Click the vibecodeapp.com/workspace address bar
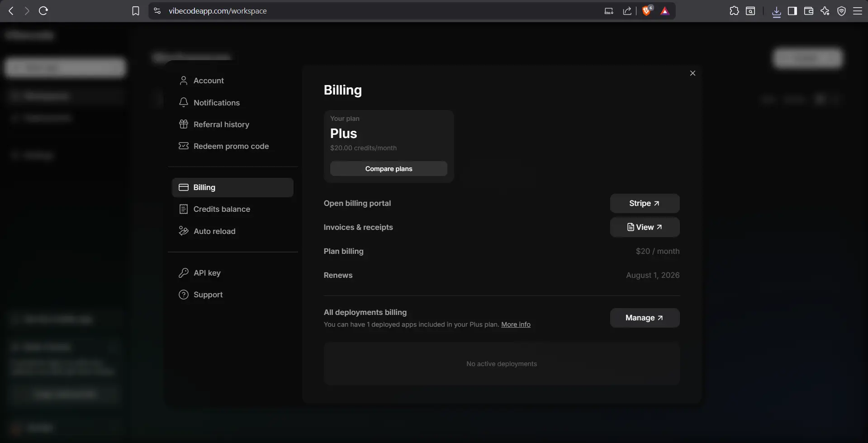868x443 pixels. (218, 11)
